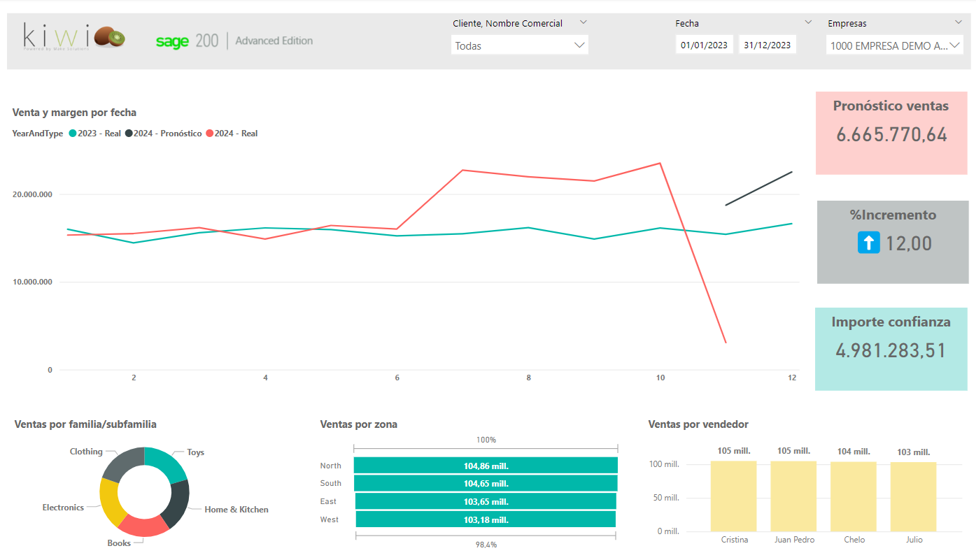Click the 103 mill. label above Julio

tap(914, 452)
